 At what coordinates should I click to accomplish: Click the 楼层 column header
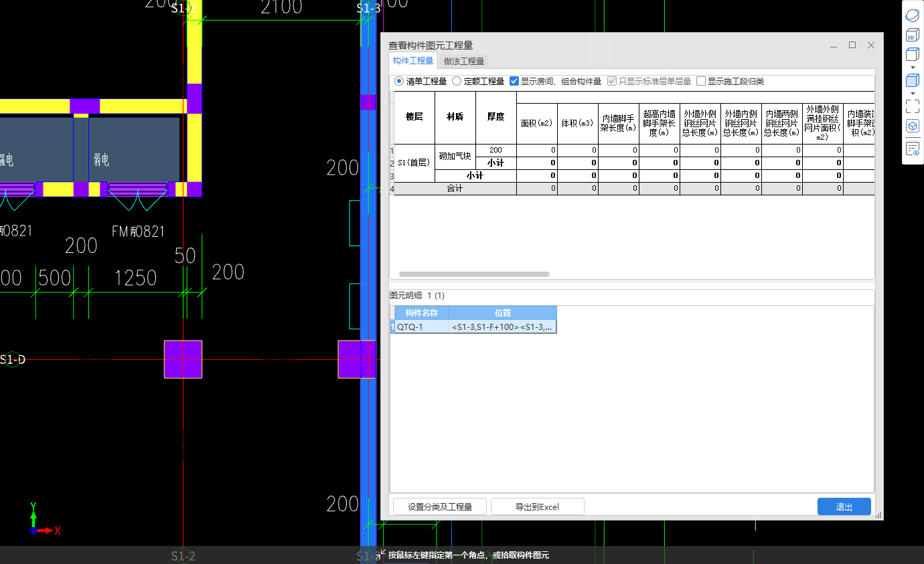point(414,117)
